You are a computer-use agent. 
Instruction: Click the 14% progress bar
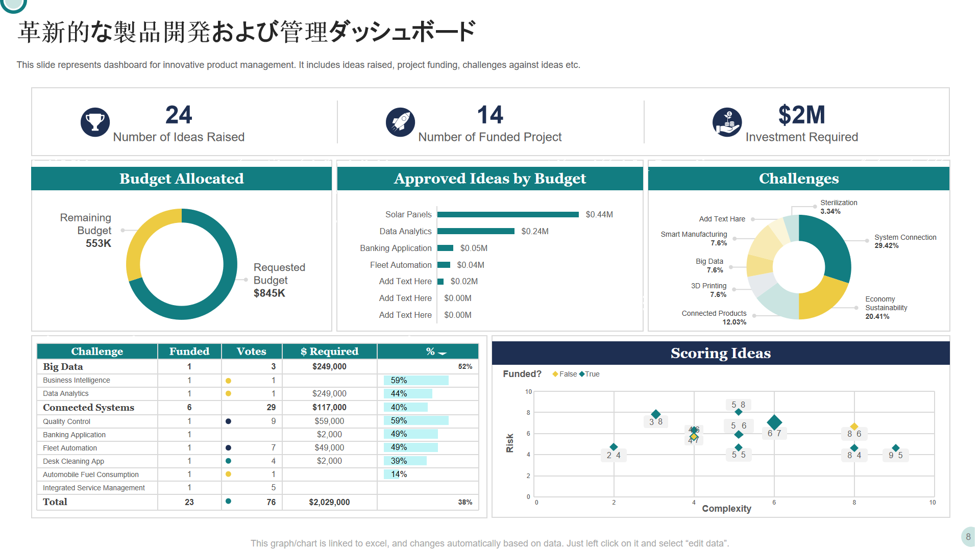tap(391, 474)
